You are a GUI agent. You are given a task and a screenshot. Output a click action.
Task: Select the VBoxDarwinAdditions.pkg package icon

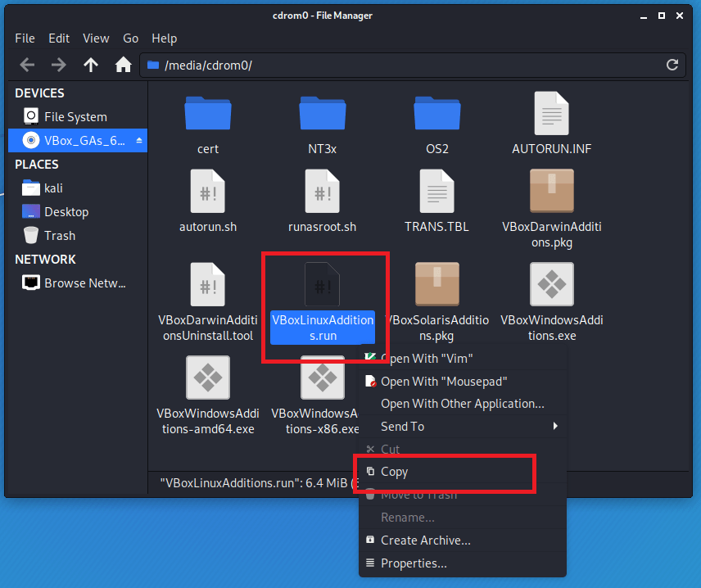(551, 192)
